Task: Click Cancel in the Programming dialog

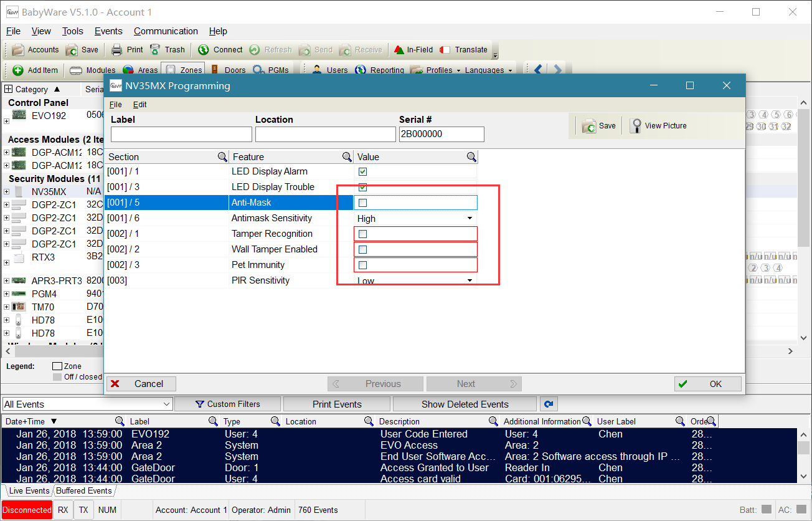Action: (141, 384)
